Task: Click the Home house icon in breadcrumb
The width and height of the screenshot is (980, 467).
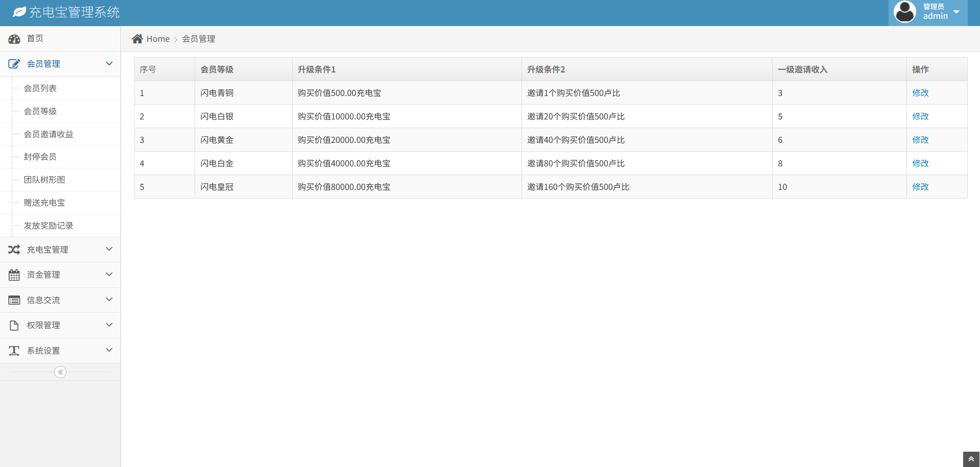Action: (x=137, y=39)
